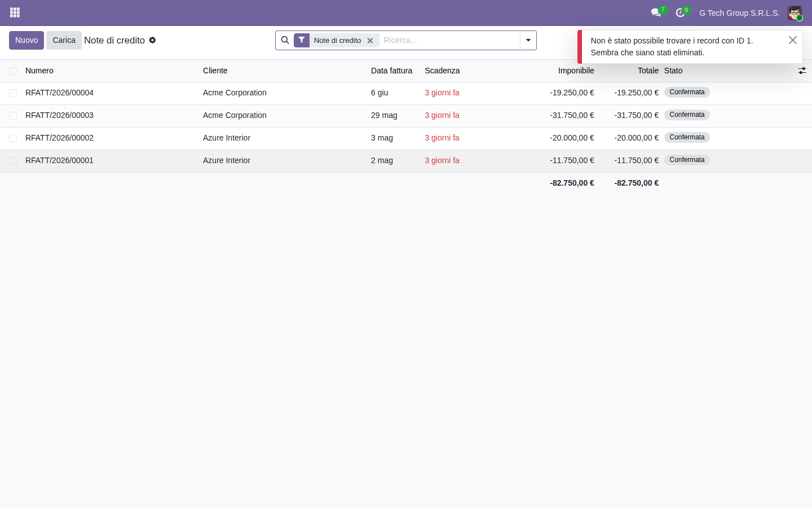The height and width of the screenshot is (508, 812).
Task: Open the user avatar menu
Action: 795,13
